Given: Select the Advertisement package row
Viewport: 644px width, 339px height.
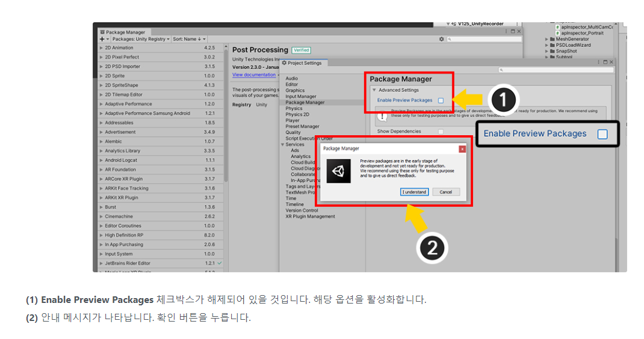Looking at the screenshot, I should pos(161,132).
